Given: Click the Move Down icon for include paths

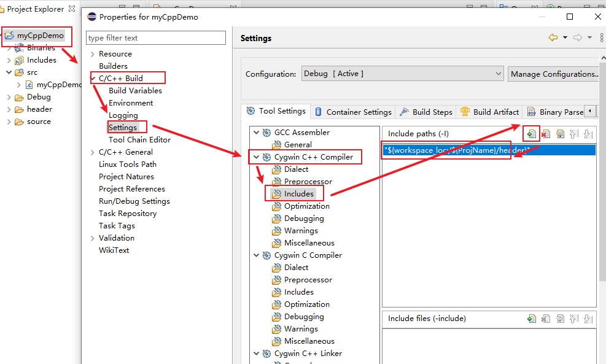Looking at the screenshot, I should [589, 133].
